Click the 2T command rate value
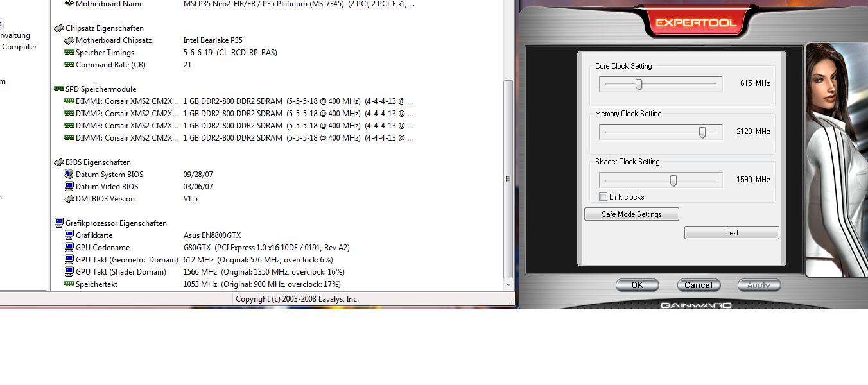This screenshot has width=868, height=385. tap(187, 65)
